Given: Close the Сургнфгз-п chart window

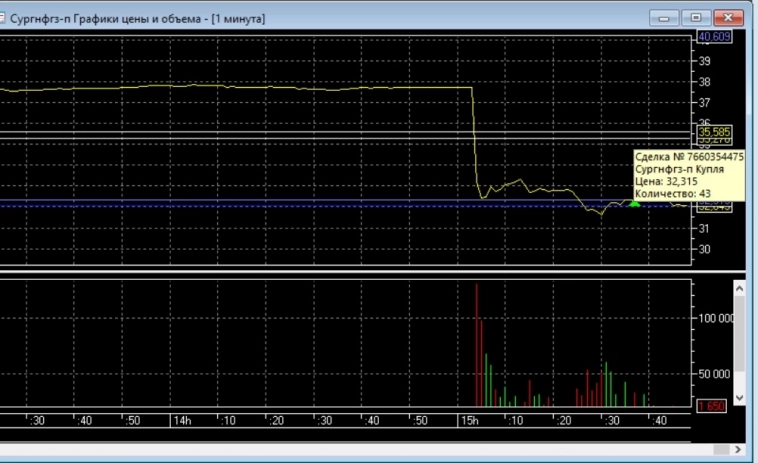Looking at the screenshot, I should coord(729,18).
